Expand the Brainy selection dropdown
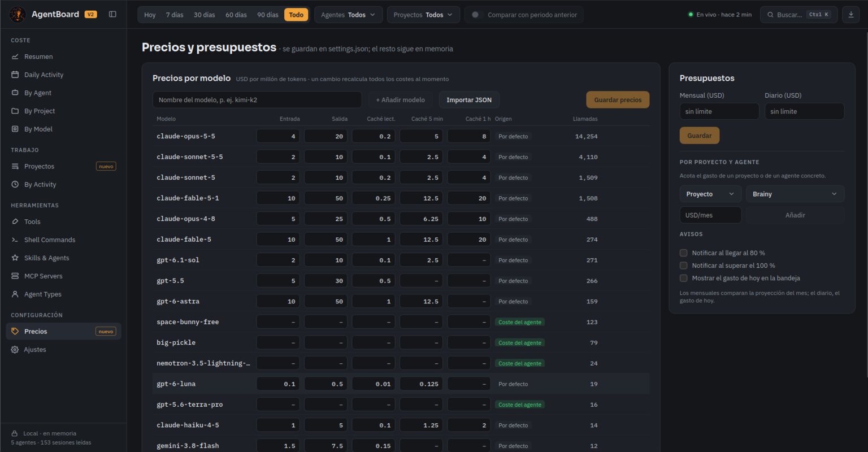The width and height of the screenshot is (868, 452). click(x=795, y=194)
